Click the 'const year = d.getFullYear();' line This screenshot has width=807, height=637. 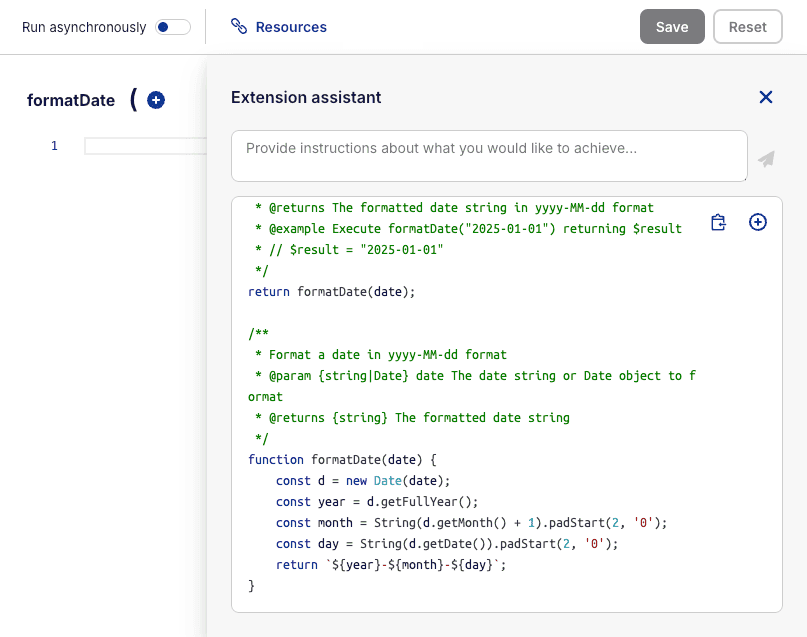[377, 502]
